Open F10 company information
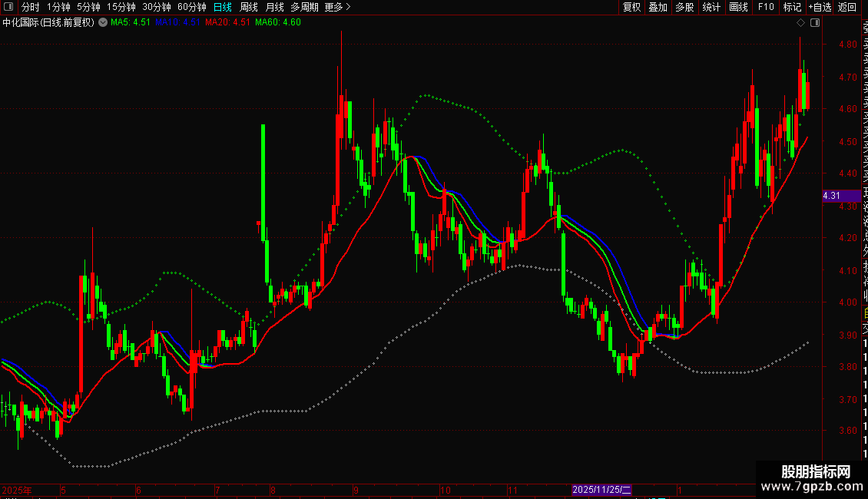The height and width of the screenshot is (499, 868). pos(766,7)
